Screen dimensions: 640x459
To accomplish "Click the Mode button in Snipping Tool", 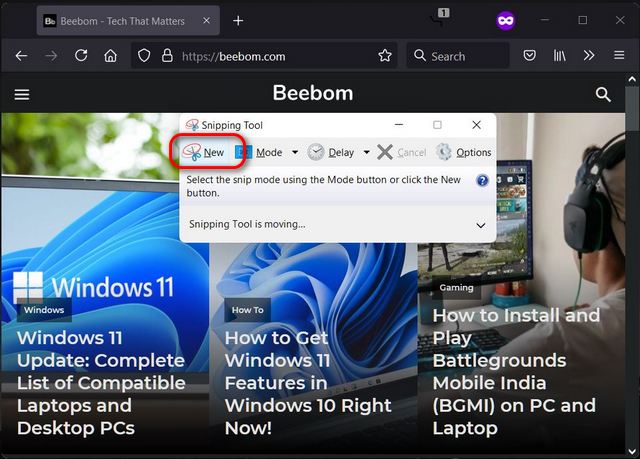I will click(258, 152).
